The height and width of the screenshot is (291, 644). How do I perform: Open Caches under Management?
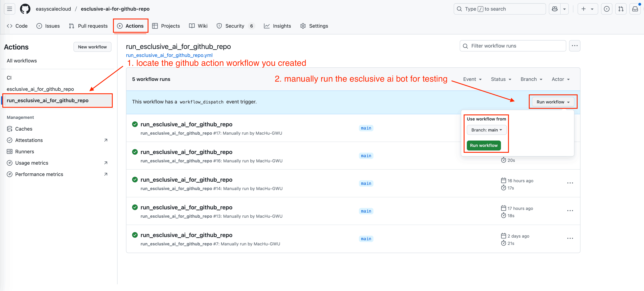coord(23,129)
